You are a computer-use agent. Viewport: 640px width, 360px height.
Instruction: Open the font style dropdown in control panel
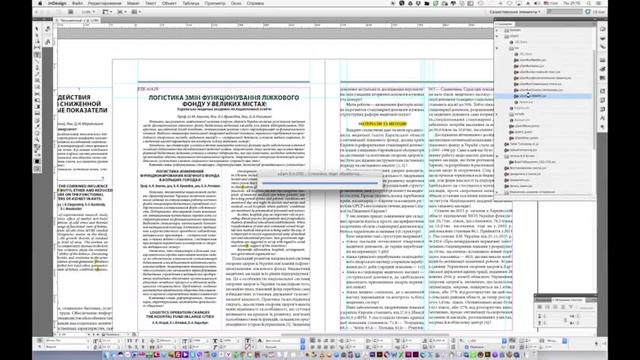[68, 347]
